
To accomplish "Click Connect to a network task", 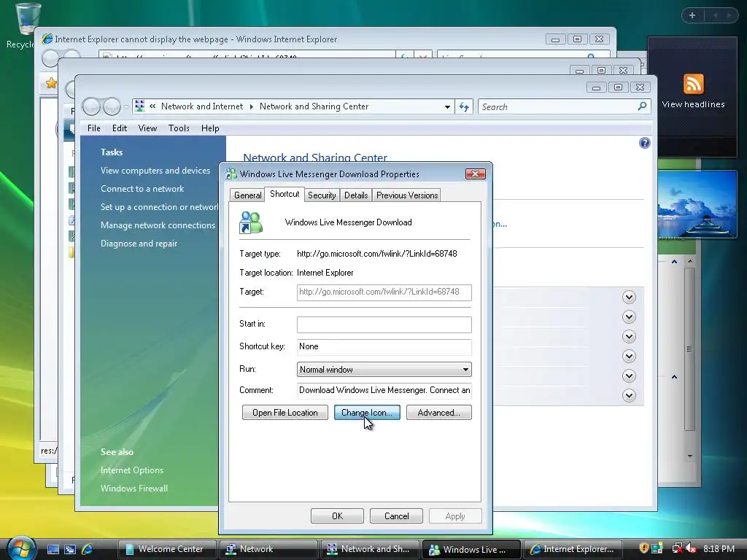I will pos(142,189).
